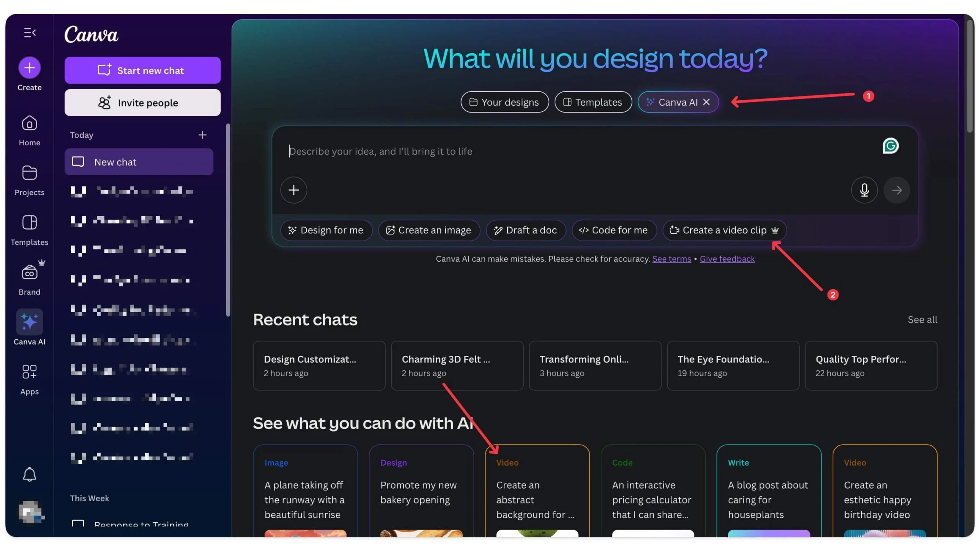Choose Create a video clip suggestion
The width and height of the screenshot is (980, 551).
724,230
